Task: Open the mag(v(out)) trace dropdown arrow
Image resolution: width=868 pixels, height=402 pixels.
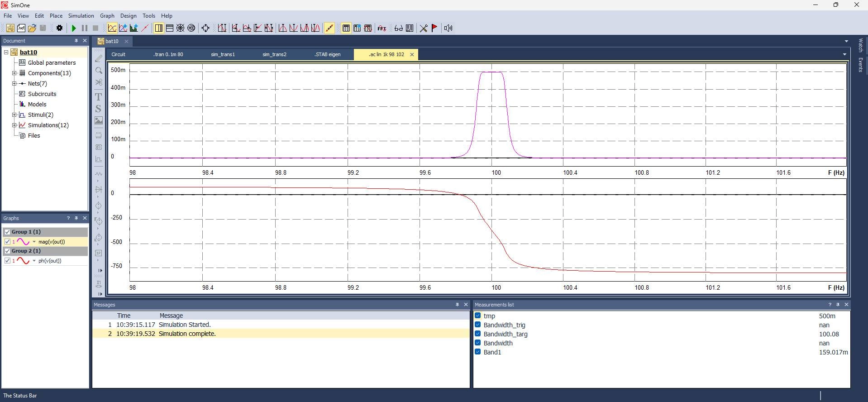Action: click(x=34, y=242)
